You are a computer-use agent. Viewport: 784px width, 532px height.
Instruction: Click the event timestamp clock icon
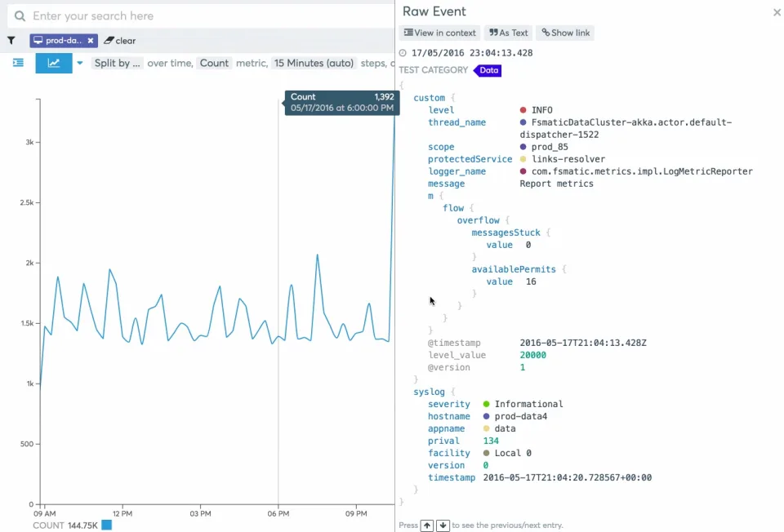click(x=403, y=53)
